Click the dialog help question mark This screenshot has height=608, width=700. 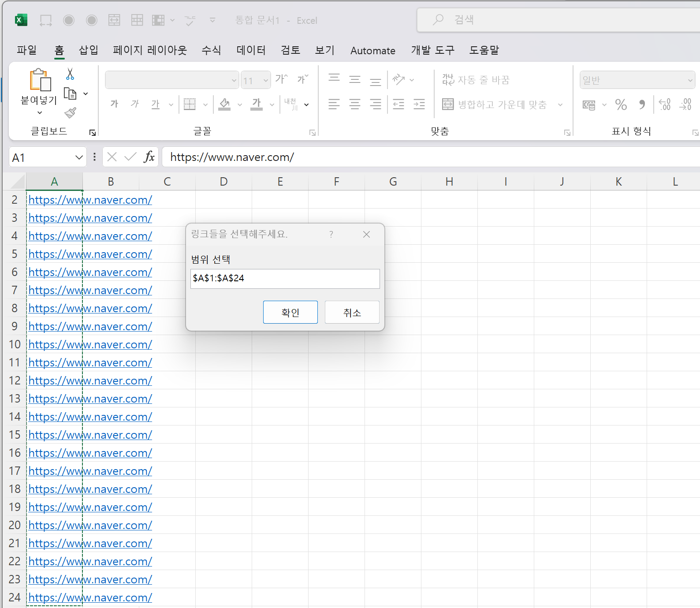[331, 234]
